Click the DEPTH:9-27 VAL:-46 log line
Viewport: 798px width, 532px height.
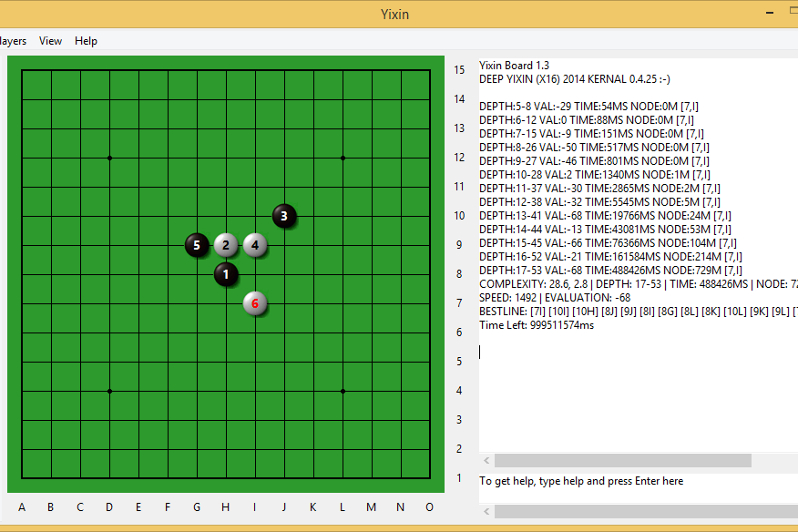pyautogui.click(x=594, y=160)
